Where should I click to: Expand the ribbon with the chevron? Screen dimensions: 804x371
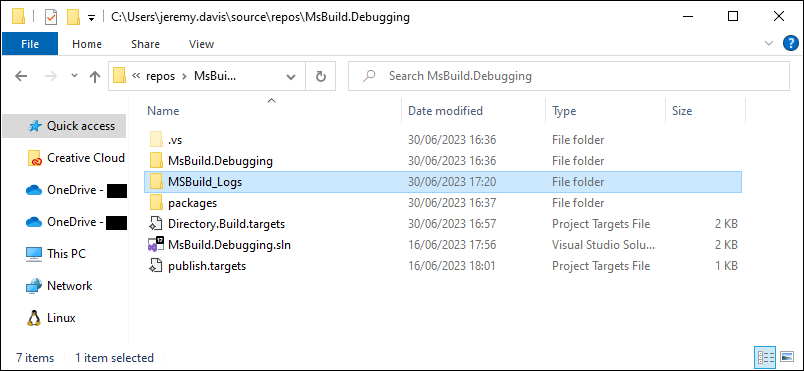769,44
